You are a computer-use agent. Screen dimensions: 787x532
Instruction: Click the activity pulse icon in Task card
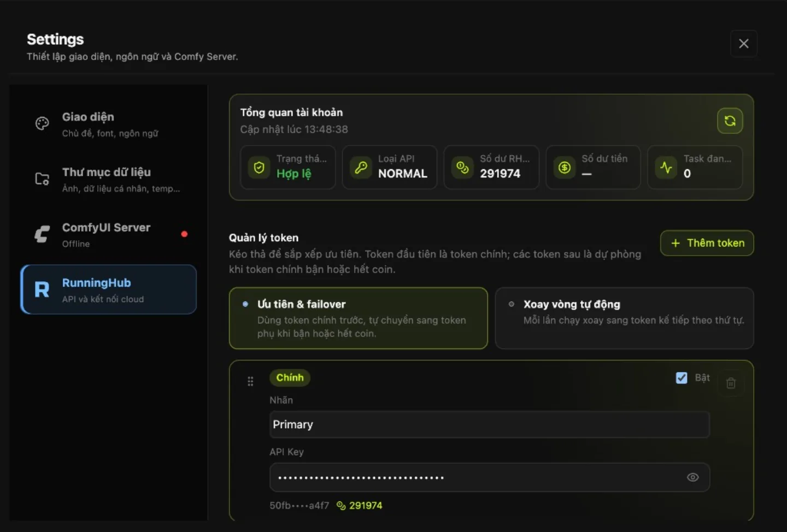click(x=666, y=167)
